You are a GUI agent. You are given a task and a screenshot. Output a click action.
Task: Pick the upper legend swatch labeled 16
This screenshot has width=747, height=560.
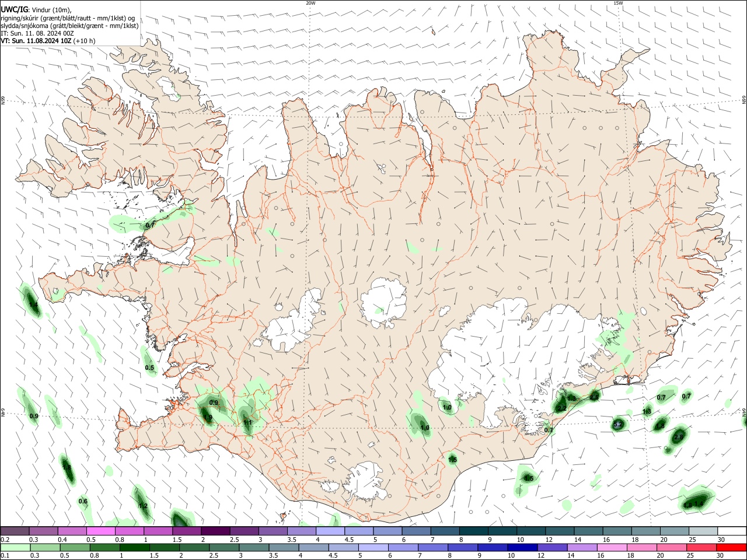pos(617,531)
